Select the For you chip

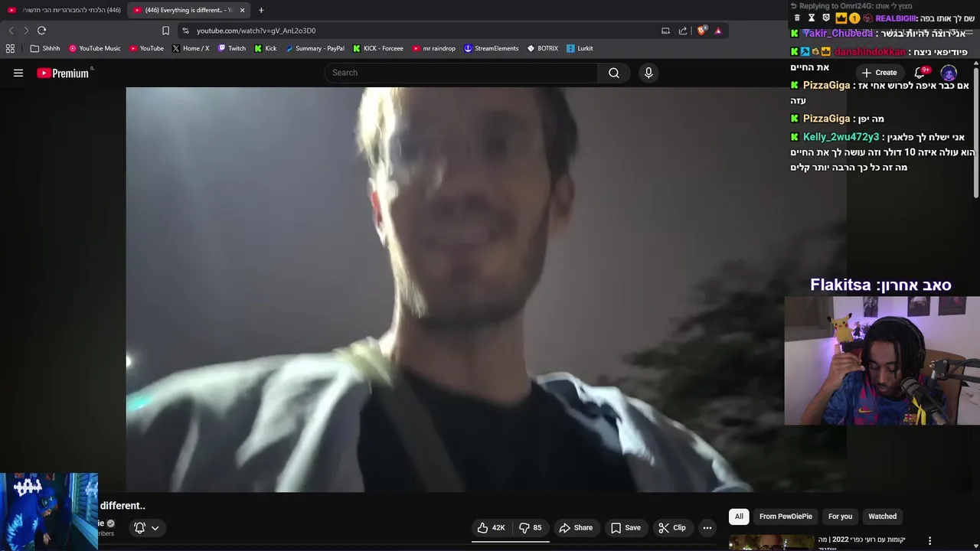840,517
